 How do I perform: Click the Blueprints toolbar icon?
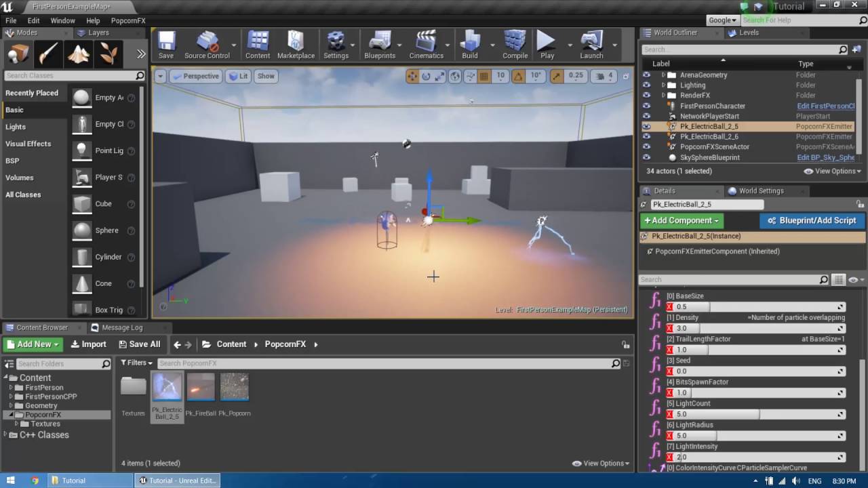(380, 45)
